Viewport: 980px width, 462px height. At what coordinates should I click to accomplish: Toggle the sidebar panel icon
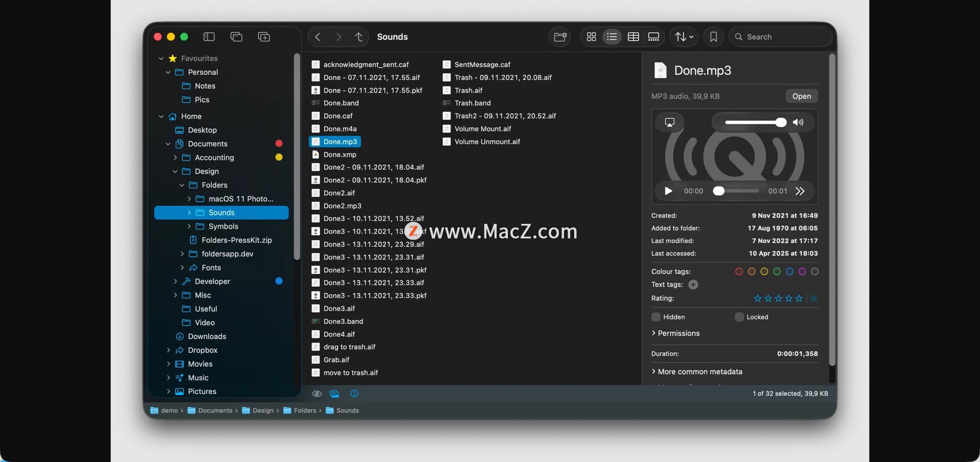click(x=209, y=37)
